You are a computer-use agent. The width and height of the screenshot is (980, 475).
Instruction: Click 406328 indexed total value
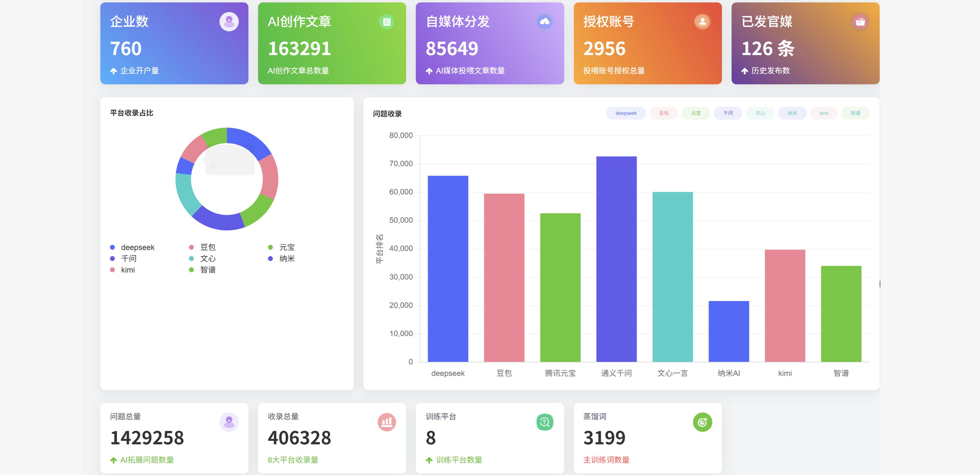[x=299, y=438]
